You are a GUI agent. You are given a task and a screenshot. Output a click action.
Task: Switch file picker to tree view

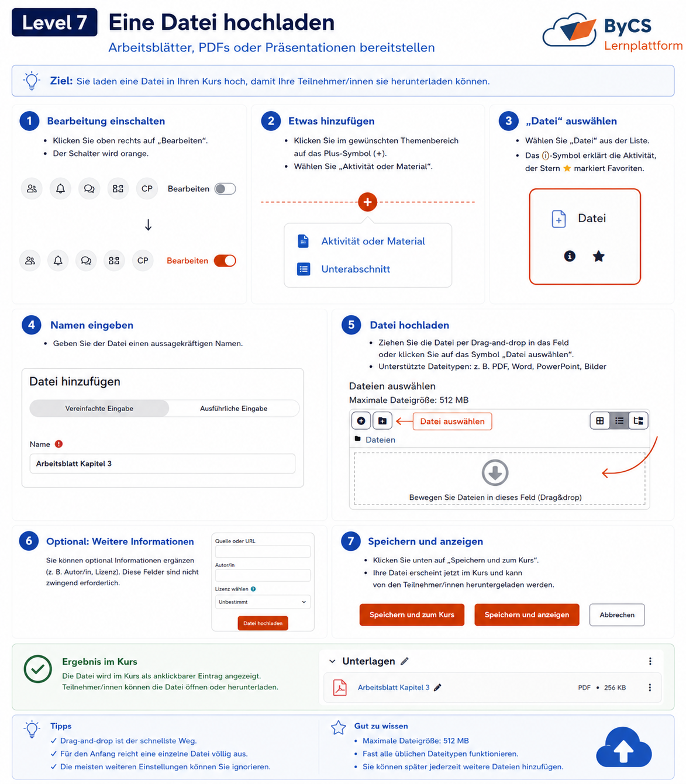(638, 420)
